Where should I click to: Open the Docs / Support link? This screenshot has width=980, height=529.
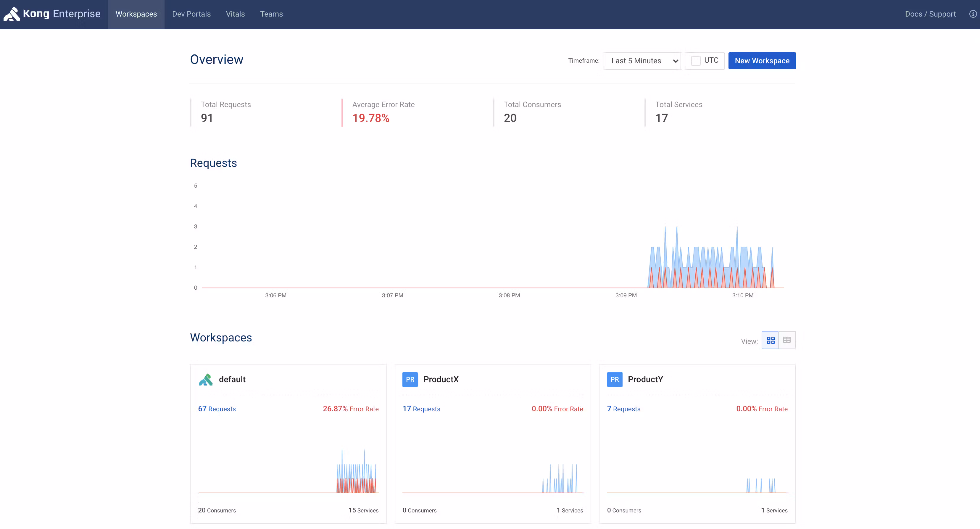click(930, 14)
